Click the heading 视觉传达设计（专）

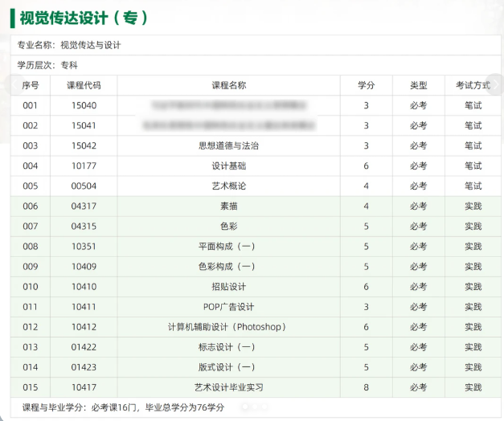(x=84, y=18)
